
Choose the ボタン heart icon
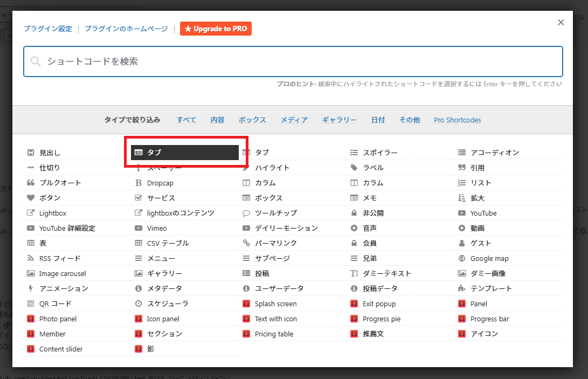31,198
